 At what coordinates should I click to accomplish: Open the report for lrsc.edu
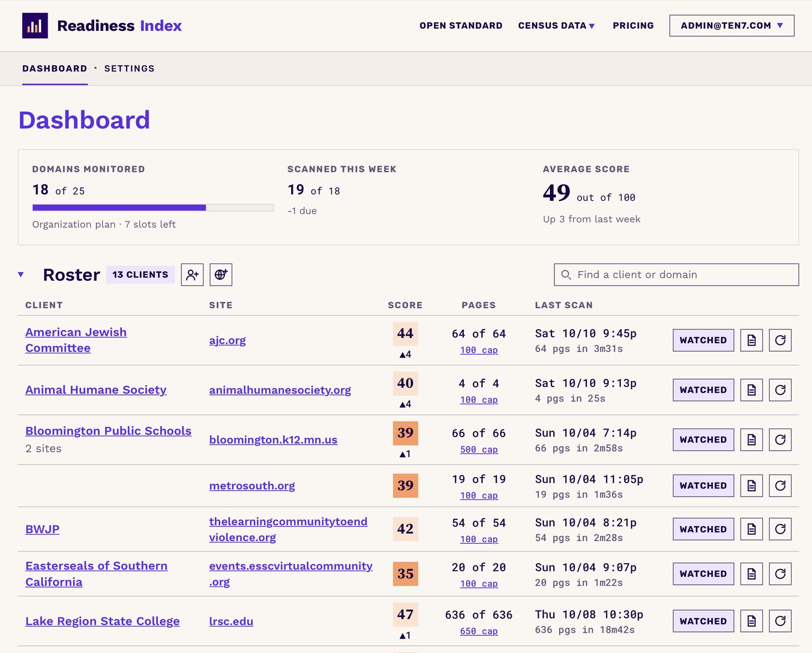click(x=751, y=621)
